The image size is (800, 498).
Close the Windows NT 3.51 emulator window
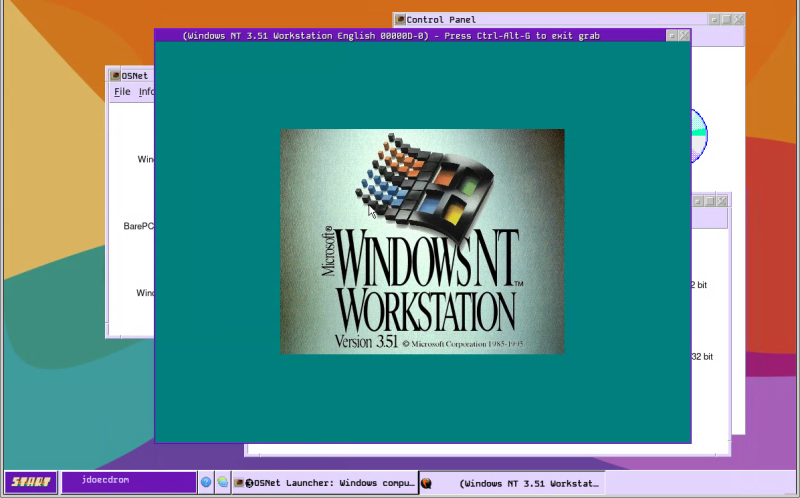(x=684, y=35)
